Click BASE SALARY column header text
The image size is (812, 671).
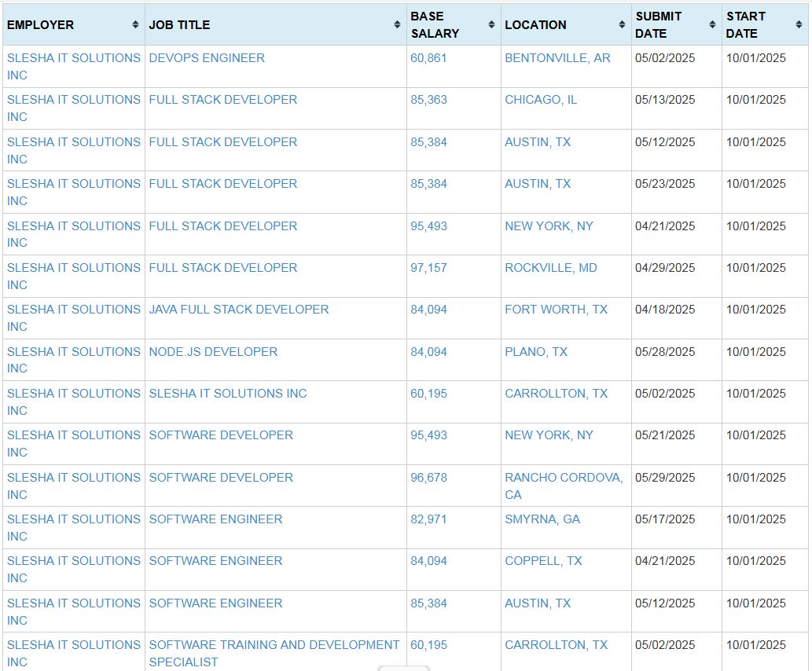[x=435, y=25]
